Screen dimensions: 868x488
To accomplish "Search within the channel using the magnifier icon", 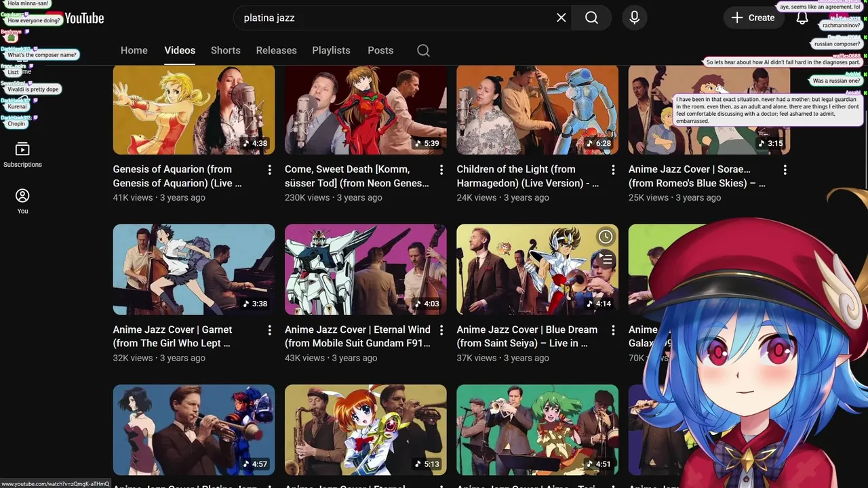I will pos(423,50).
